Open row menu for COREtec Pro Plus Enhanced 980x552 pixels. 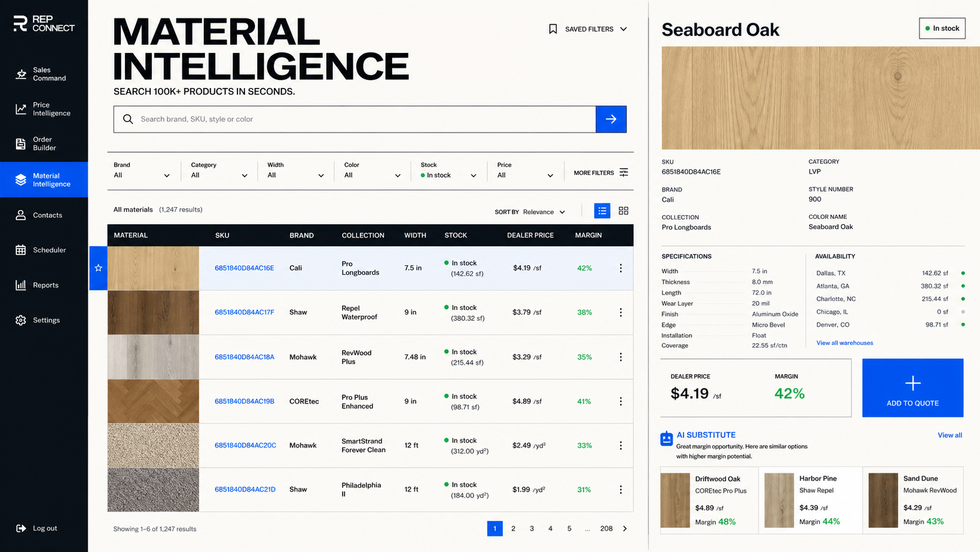(621, 402)
